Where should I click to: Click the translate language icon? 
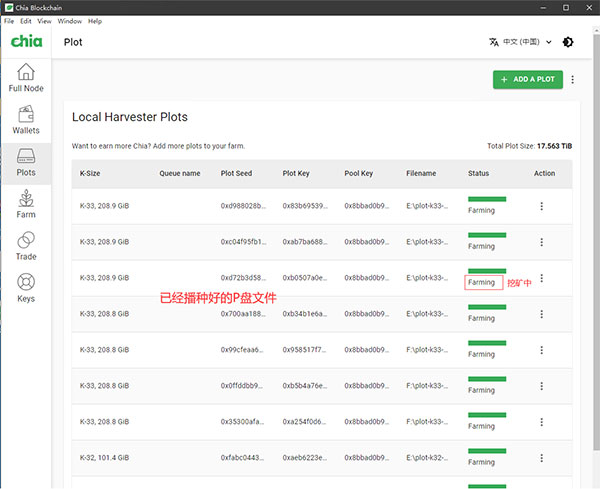point(494,42)
